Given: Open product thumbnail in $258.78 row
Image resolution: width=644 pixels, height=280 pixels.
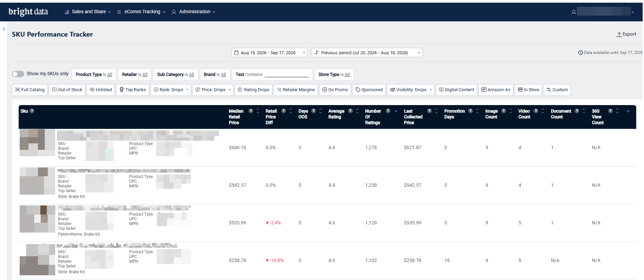Looking at the screenshot, I should 37,259.
